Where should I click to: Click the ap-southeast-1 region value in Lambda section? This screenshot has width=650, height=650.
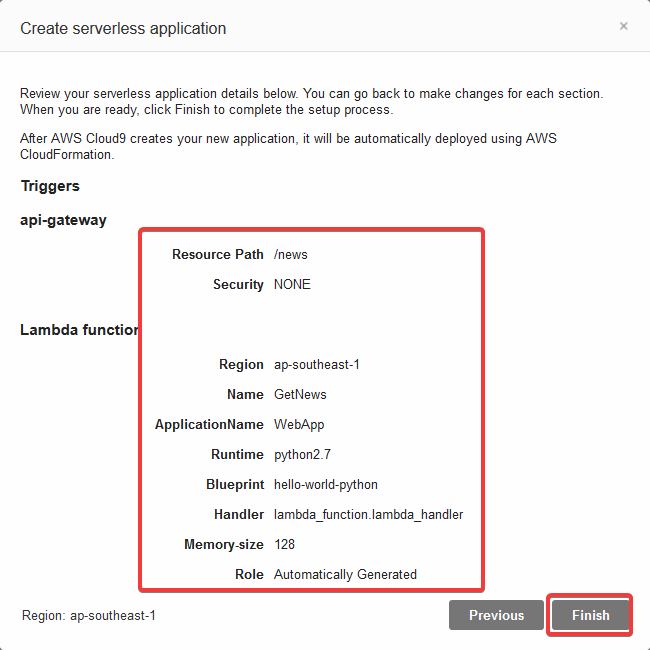317,364
